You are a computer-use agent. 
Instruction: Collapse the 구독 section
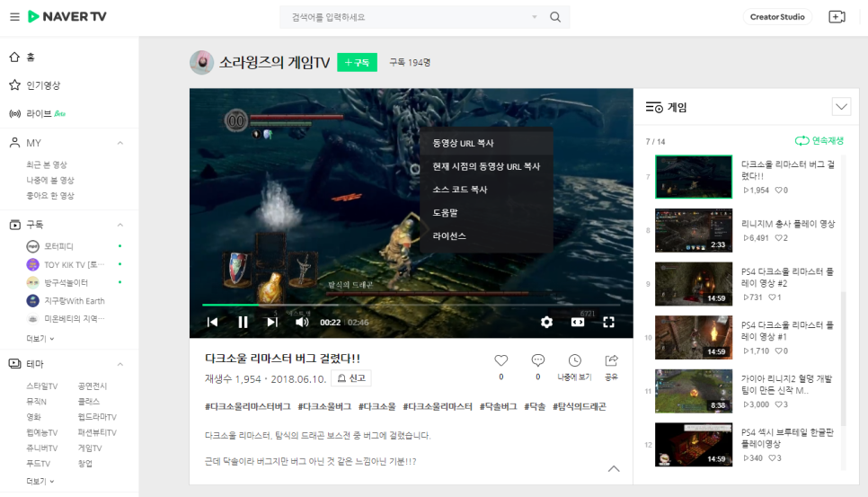(120, 225)
